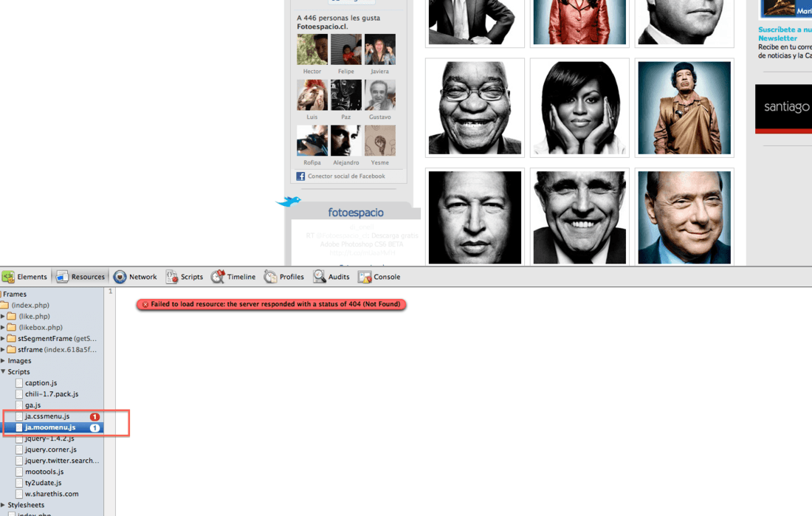Select jquery-1.4.2.js script
812x516 pixels.
[49, 438]
